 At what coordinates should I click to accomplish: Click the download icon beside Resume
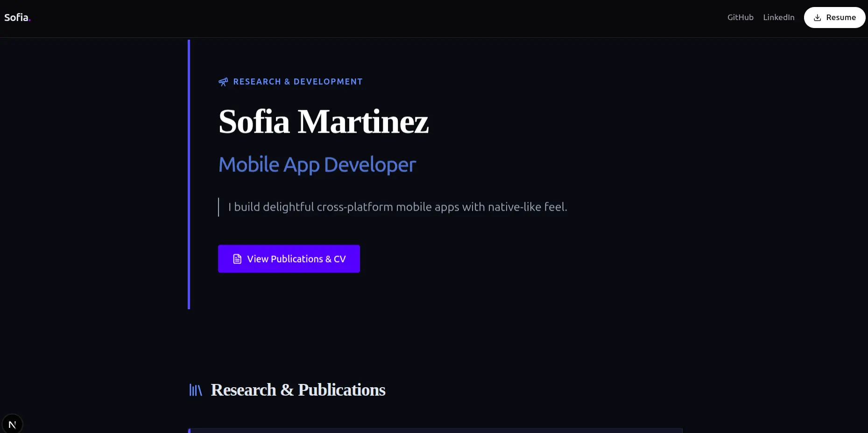click(817, 18)
